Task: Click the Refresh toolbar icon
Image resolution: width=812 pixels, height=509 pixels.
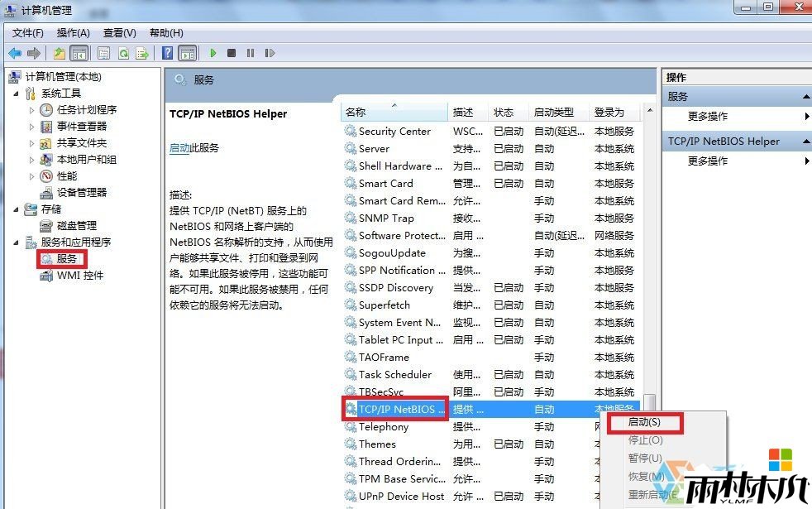Action: pos(123,53)
